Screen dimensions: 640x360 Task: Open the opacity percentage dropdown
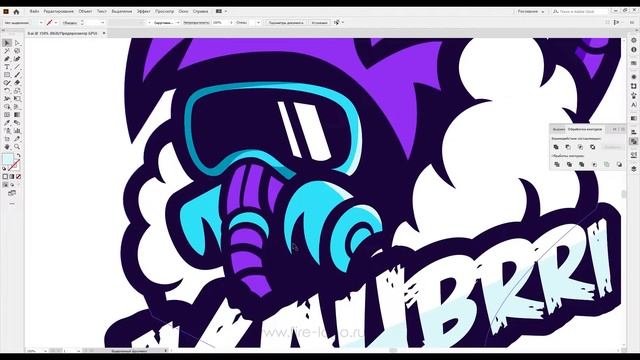(231, 23)
